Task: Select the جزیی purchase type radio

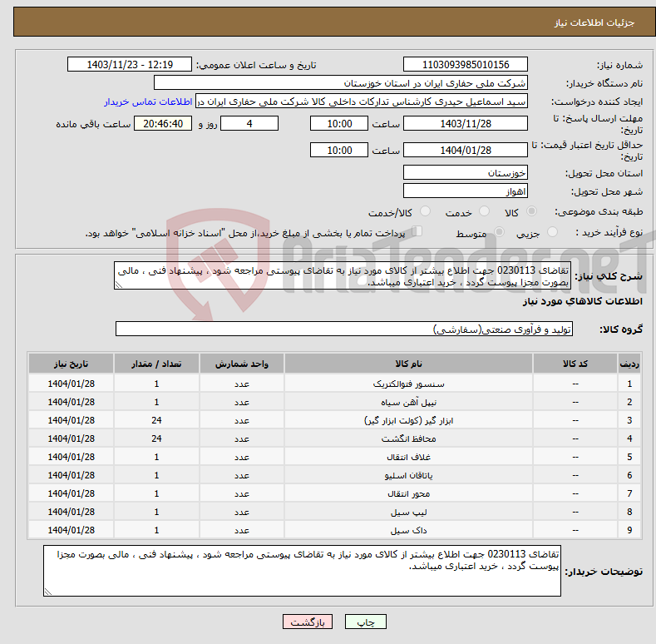Action: [x=552, y=232]
